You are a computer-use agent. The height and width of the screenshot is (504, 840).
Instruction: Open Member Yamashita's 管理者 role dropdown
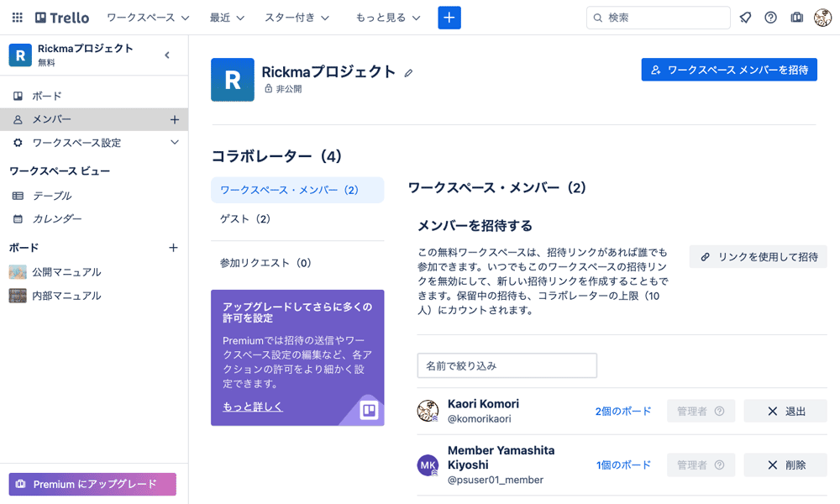coord(701,465)
